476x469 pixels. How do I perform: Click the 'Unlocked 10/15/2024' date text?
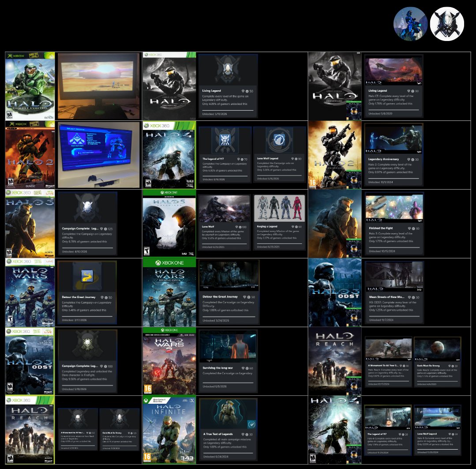pyautogui.click(x=382, y=251)
